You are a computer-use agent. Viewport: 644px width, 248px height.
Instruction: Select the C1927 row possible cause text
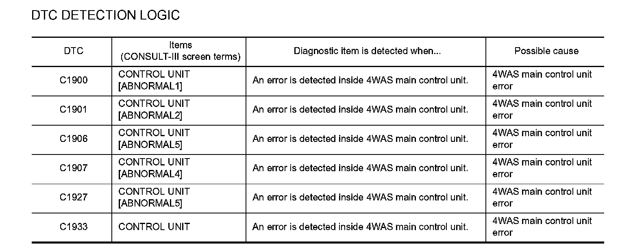[542, 197]
